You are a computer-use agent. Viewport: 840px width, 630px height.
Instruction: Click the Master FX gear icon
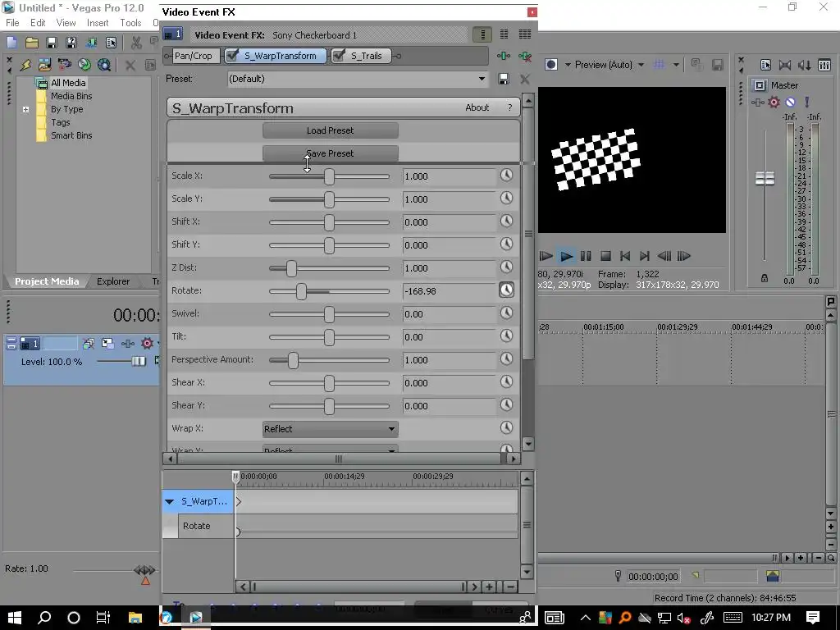[x=774, y=102]
